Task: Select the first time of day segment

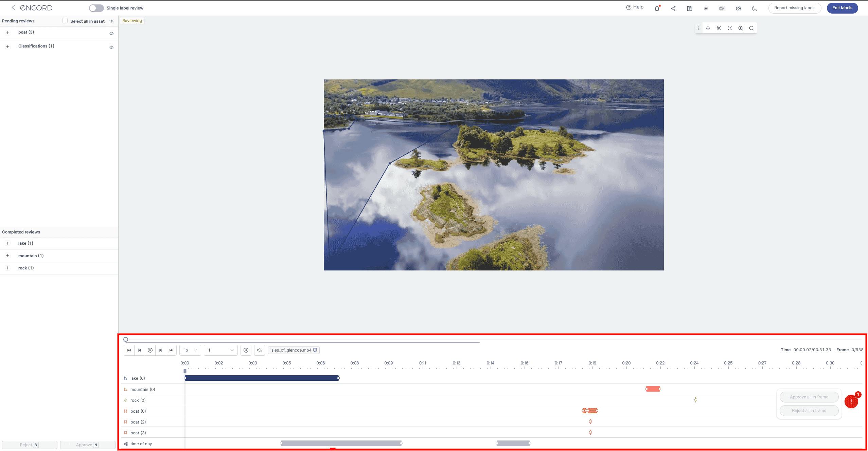Action: click(x=341, y=443)
